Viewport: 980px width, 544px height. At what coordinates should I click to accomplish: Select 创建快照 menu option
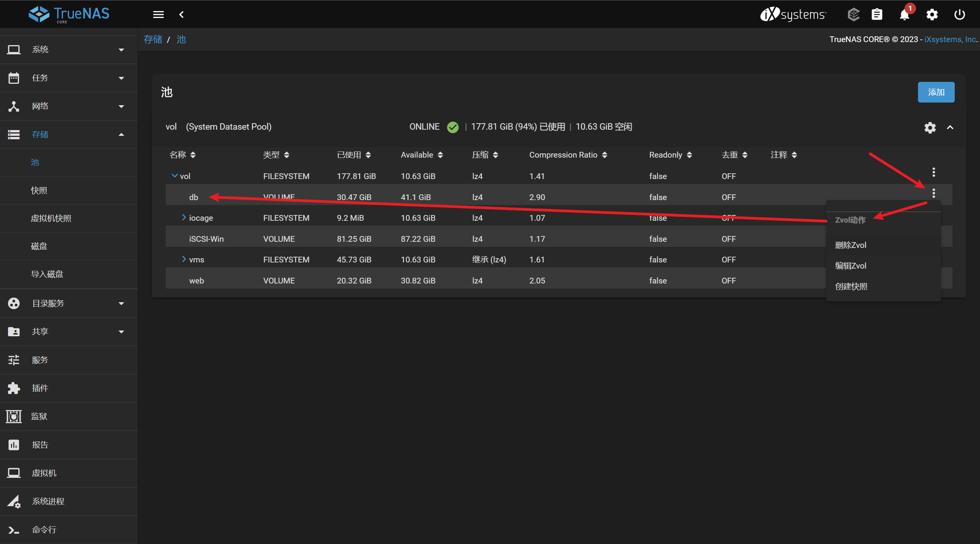click(x=851, y=287)
